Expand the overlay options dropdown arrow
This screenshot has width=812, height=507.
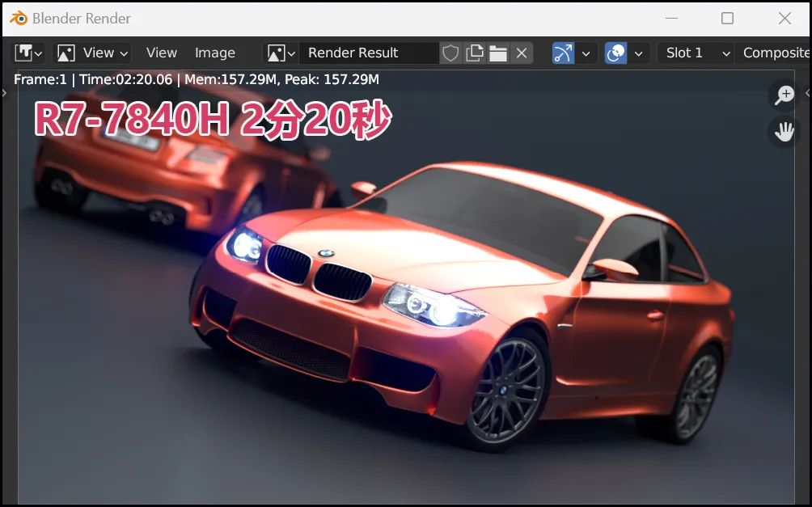638,53
